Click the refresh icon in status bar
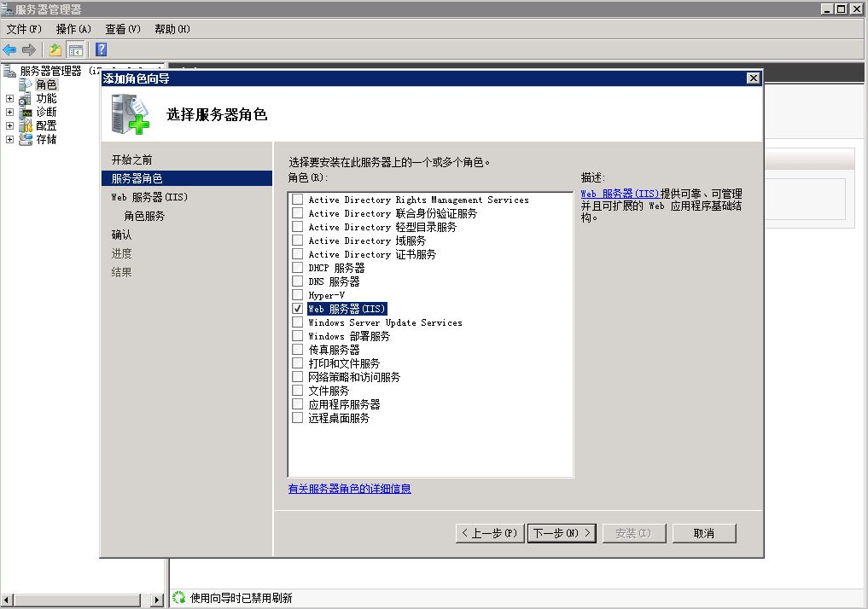The width and height of the screenshot is (868, 609). (178, 597)
